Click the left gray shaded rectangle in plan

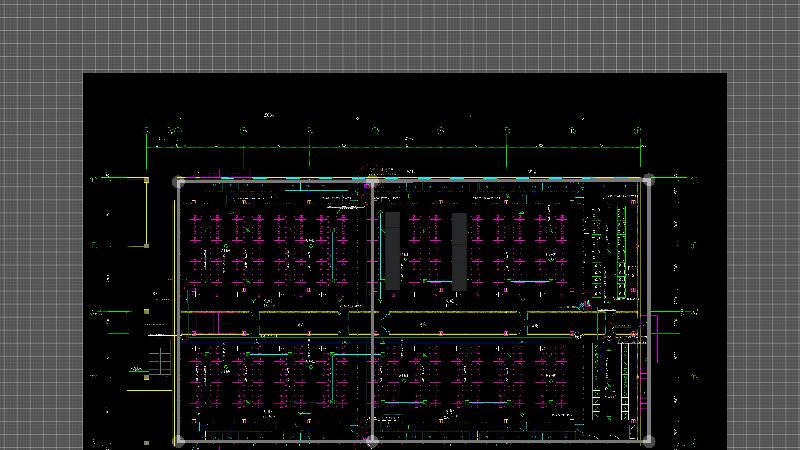coord(393,250)
